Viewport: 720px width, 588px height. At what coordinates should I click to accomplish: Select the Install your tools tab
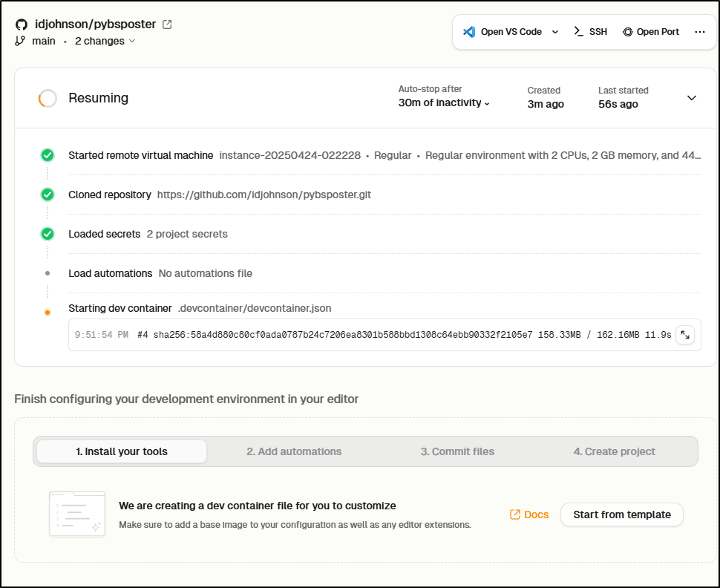(122, 451)
